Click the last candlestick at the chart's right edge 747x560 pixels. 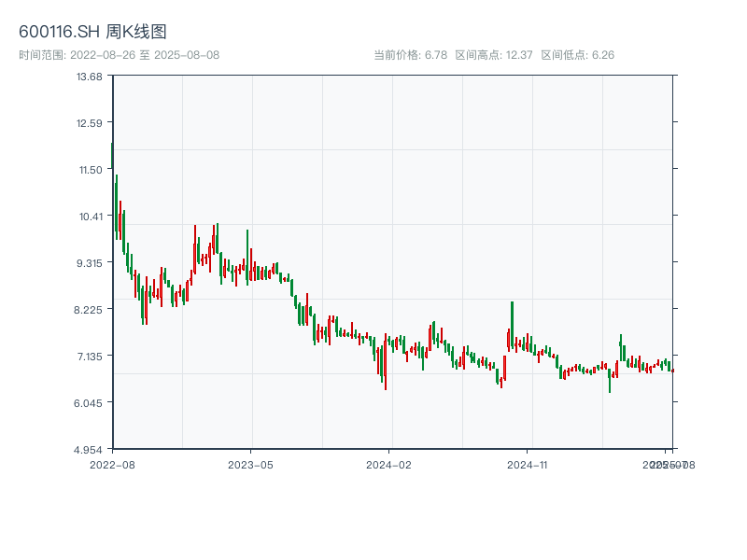point(672,371)
